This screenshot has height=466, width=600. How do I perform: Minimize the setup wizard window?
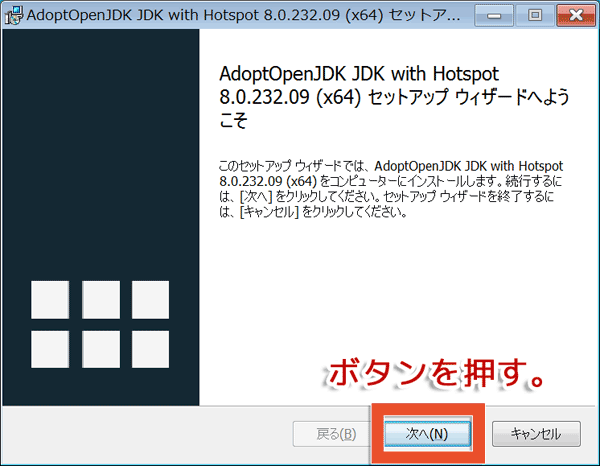(494, 15)
